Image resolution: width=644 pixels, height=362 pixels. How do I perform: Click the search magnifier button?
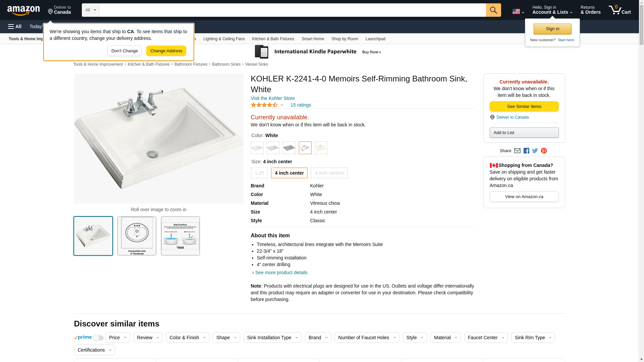pos(493,10)
